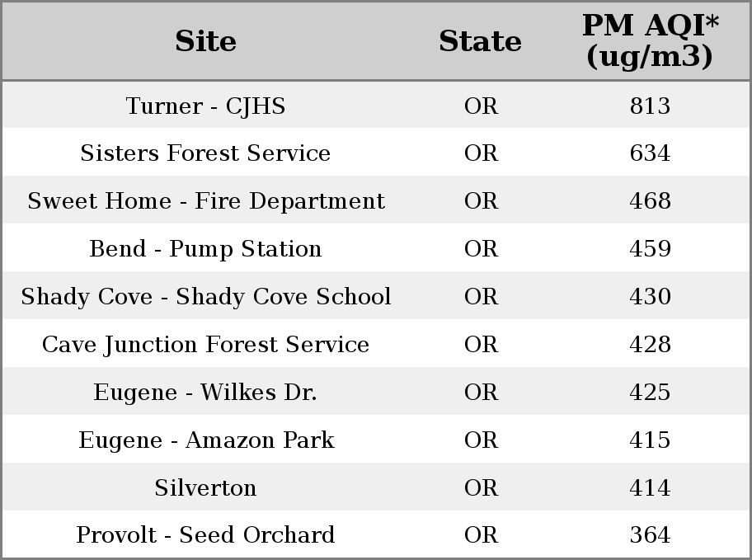The width and height of the screenshot is (752, 560).
Task: Click the AQI value 634
Action: [x=650, y=153]
